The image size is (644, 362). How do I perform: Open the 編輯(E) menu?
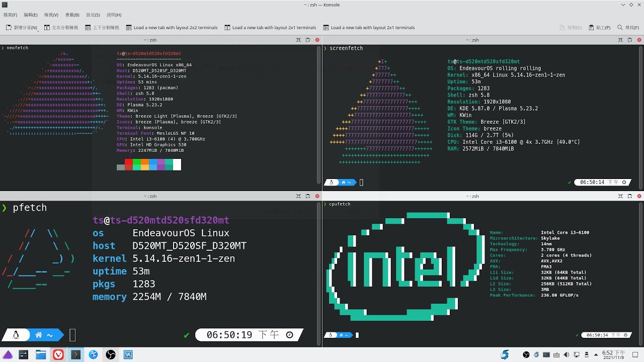point(31,15)
